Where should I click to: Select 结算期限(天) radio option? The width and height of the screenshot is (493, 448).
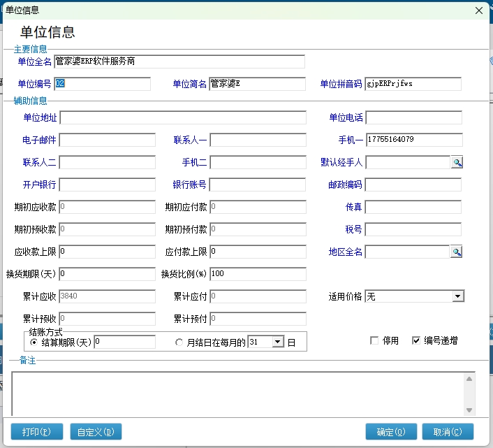coord(34,342)
